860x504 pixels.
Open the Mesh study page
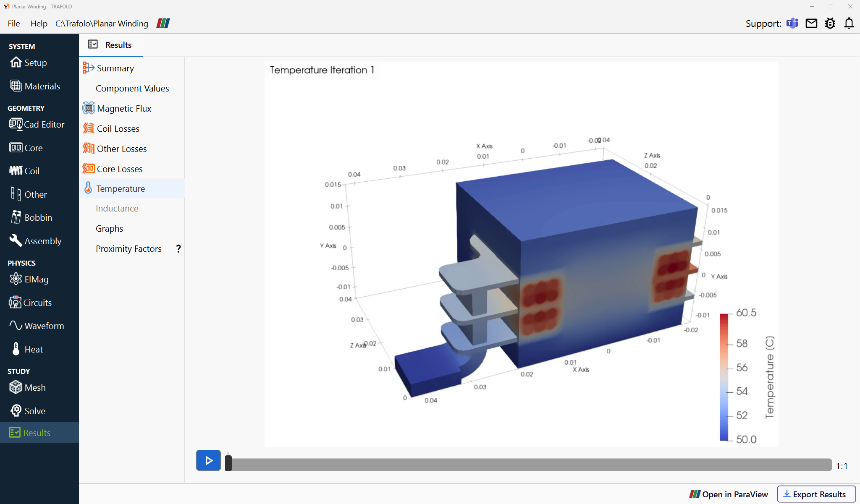[x=28, y=387]
